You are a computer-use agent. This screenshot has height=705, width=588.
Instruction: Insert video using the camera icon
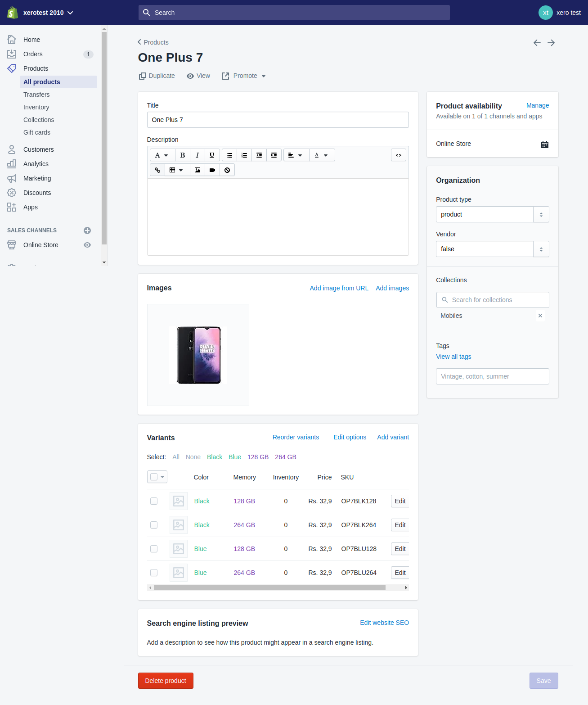point(212,170)
